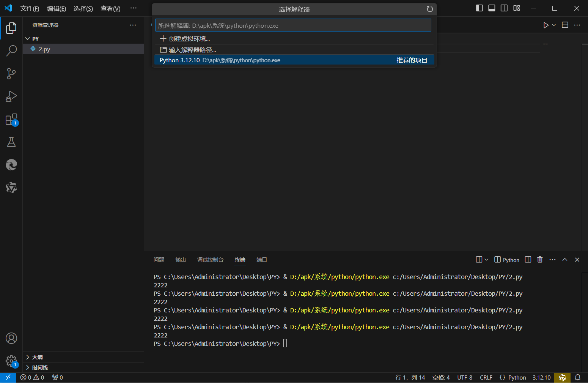Choose 输入解释器路径 option
The image size is (588, 383).
click(293, 50)
